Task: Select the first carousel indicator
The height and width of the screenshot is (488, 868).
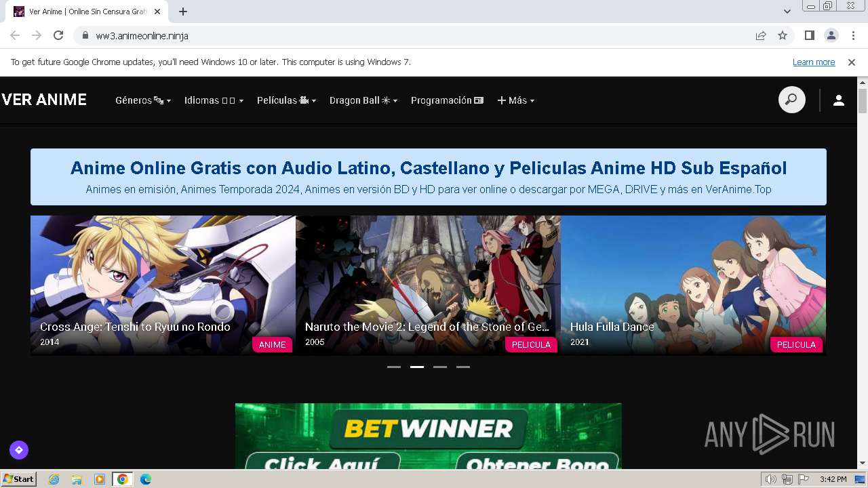Action: point(394,367)
